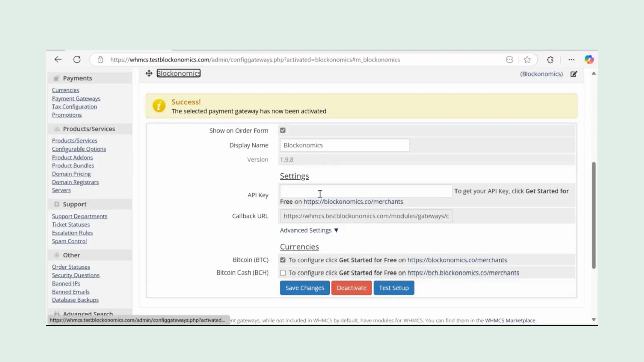Open Tax Configuration link

click(74, 107)
